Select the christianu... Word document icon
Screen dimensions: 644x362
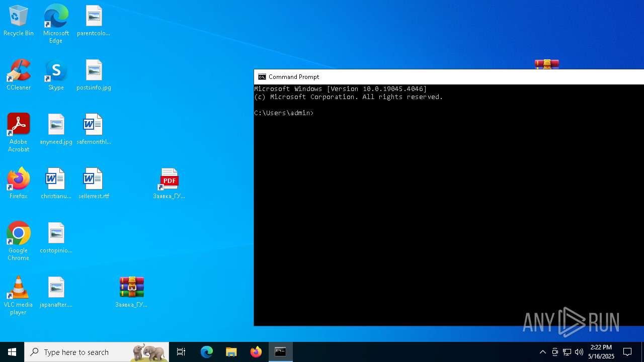[56, 184]
